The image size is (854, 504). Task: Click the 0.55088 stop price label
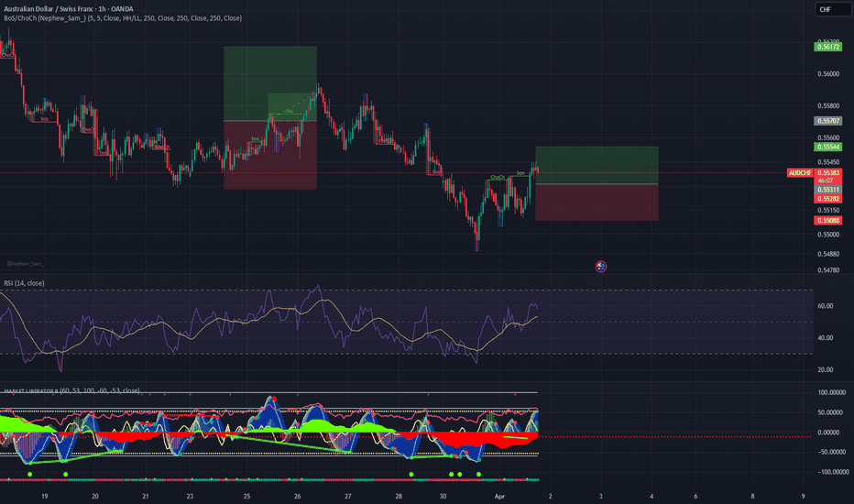tap(827, 221)
